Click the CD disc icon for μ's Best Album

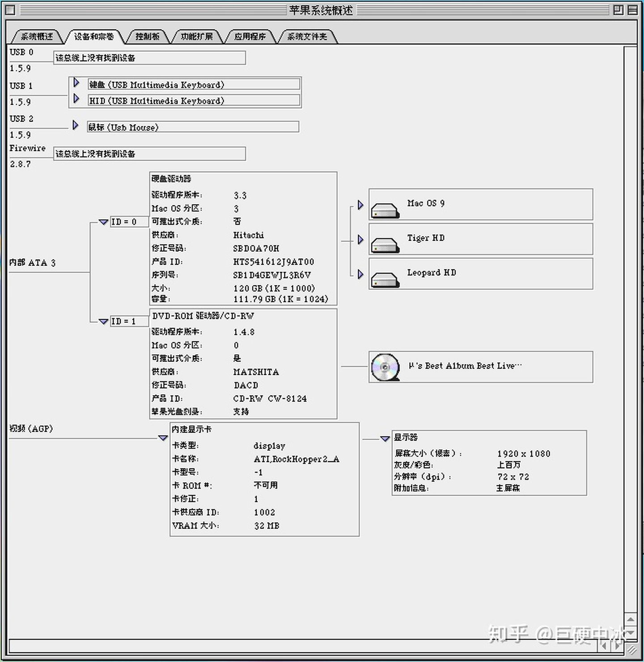click(385, 367)
